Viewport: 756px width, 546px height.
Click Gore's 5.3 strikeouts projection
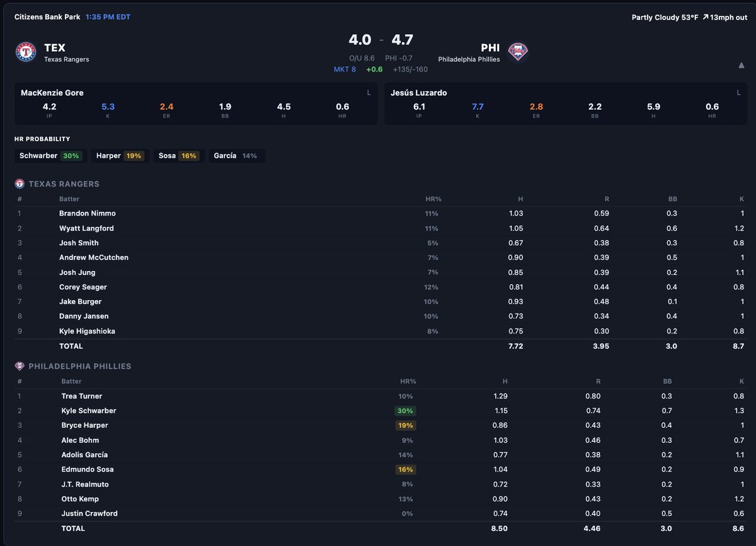(108, 107)
